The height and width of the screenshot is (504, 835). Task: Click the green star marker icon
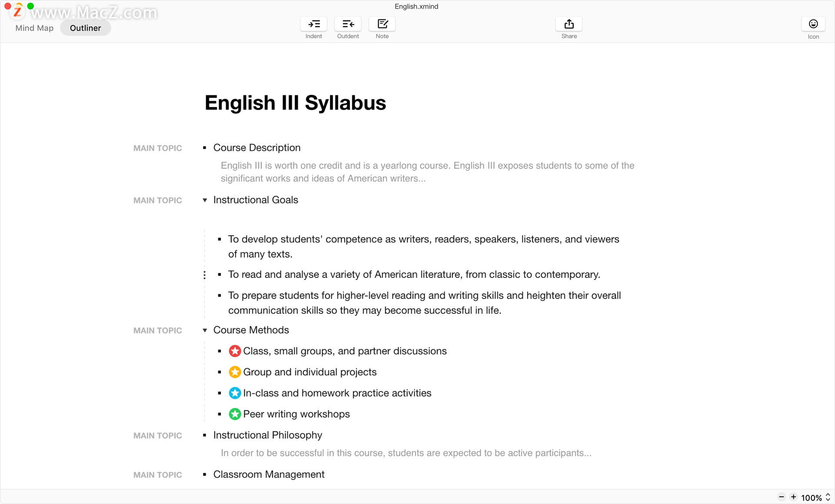click(x=235, y=414)
